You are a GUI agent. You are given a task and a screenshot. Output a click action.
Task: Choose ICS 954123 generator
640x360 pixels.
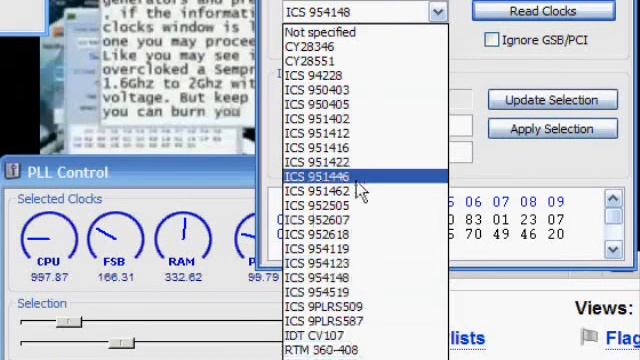365,263
